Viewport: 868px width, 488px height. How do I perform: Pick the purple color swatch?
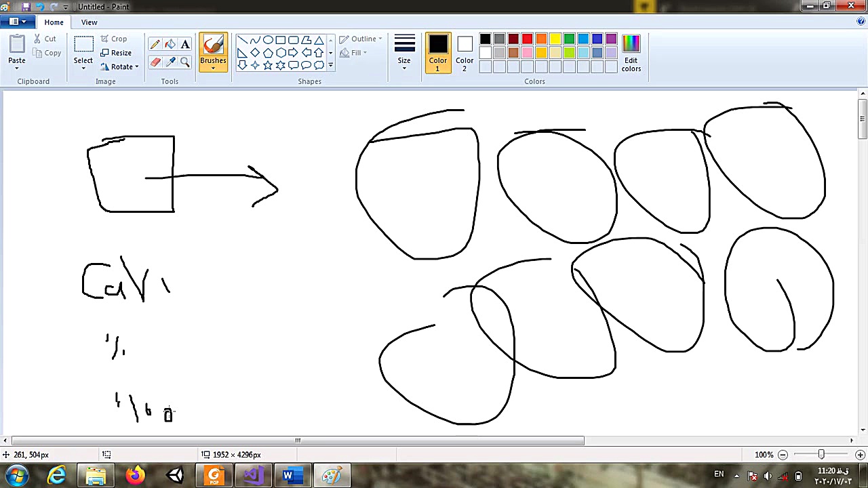tap(612, 39)
